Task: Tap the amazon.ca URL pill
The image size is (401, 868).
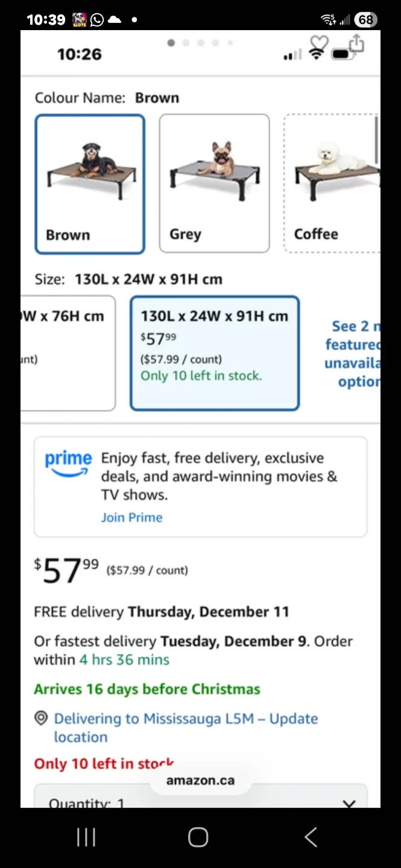Action: [x=200, y=780]
